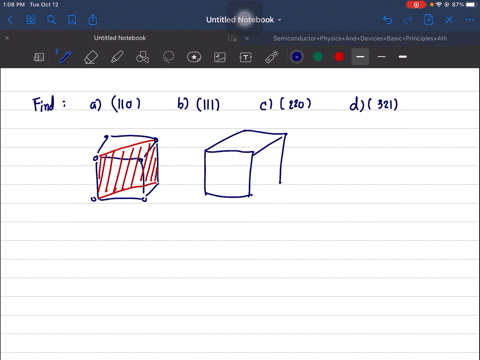
Task: Open the three-dots more options menu
Action: [470, 20]
